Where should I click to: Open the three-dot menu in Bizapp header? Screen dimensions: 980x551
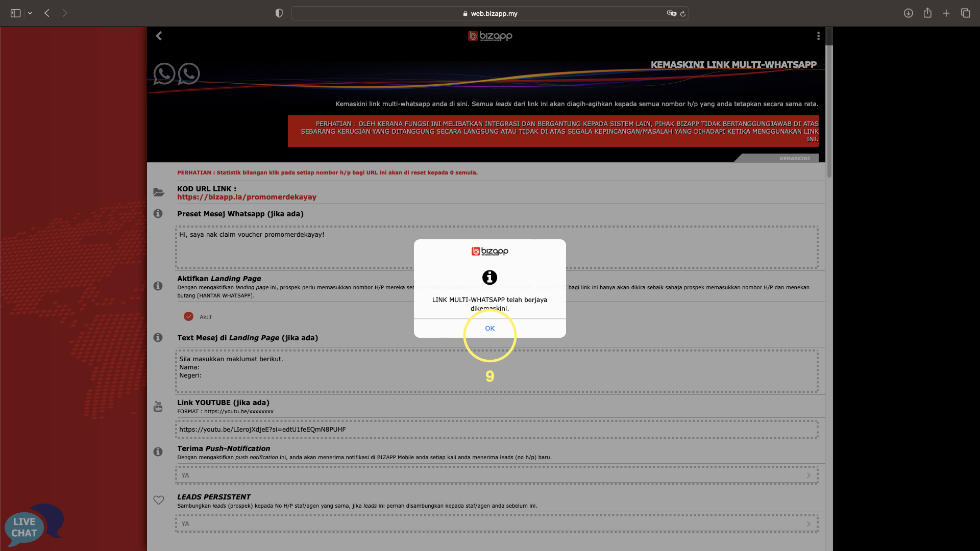point(818,36)
